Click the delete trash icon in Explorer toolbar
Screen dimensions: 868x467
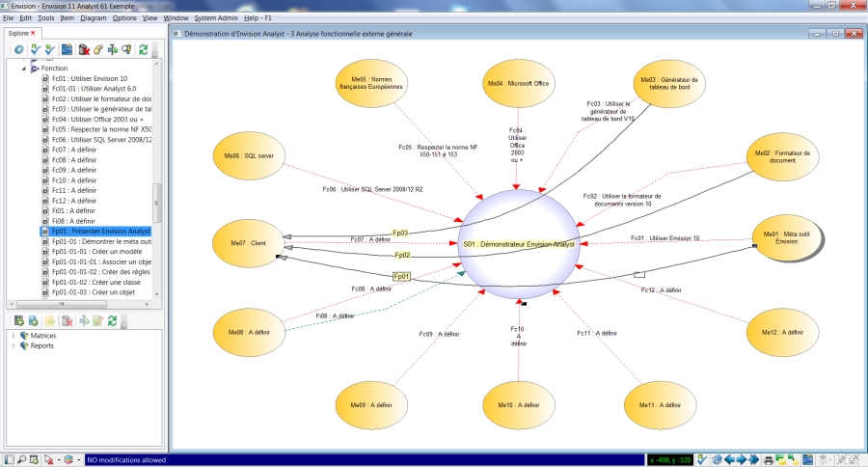pos(84,49)
